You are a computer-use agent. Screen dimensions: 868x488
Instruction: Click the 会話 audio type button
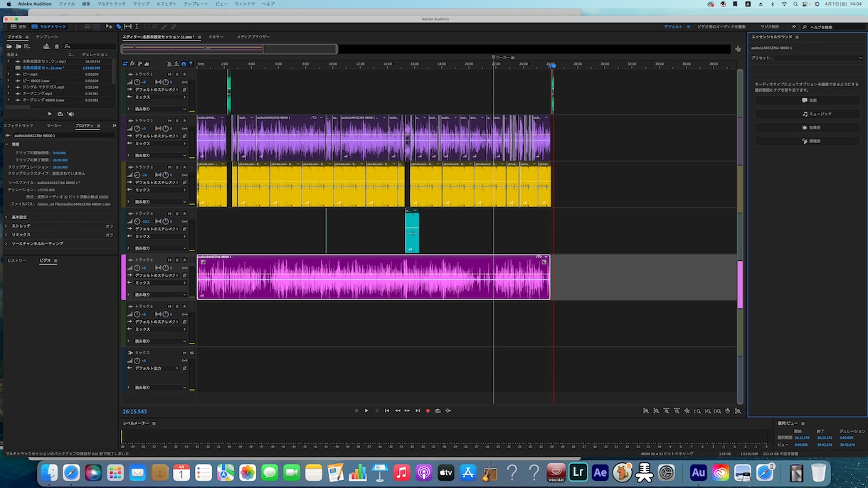pos(809,100)
